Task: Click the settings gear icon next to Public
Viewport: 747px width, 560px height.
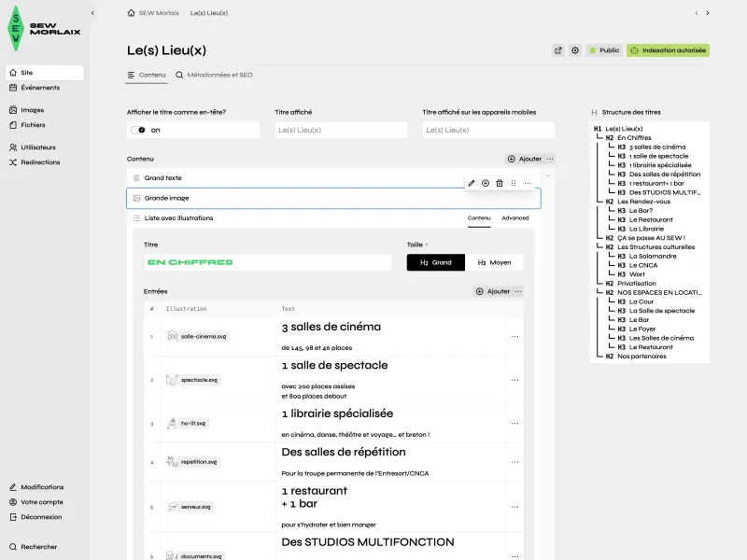Action: pyautogui.click(x=576, y=50)
